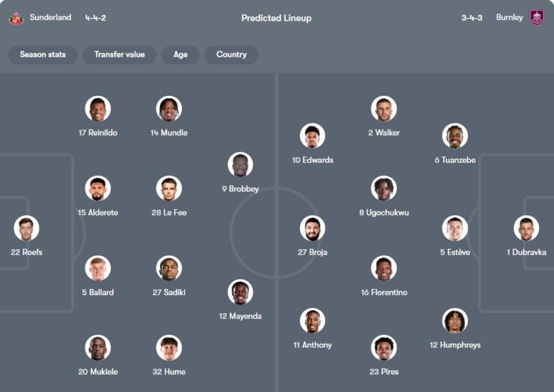This screenshot has height=392, width=554.
Task: Click the Burnley club crest icon
Action: pos(536,18)
